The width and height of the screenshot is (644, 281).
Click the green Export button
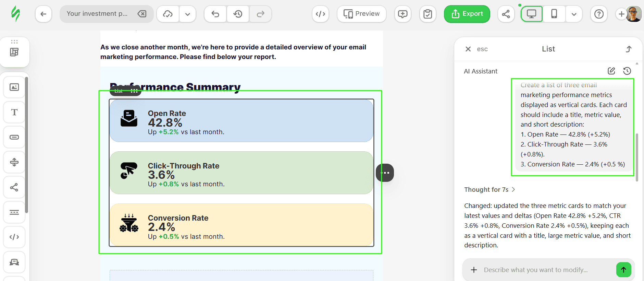point(467,14)
